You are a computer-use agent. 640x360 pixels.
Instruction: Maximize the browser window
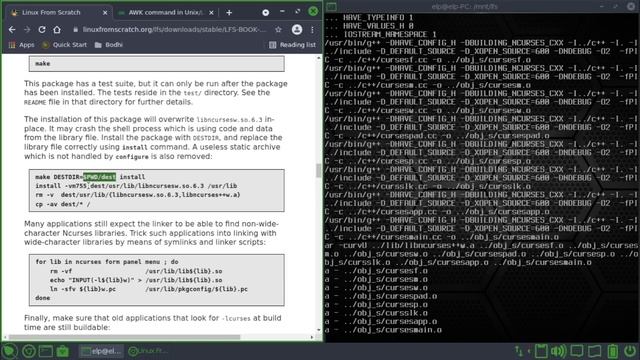tap(298, 11)
